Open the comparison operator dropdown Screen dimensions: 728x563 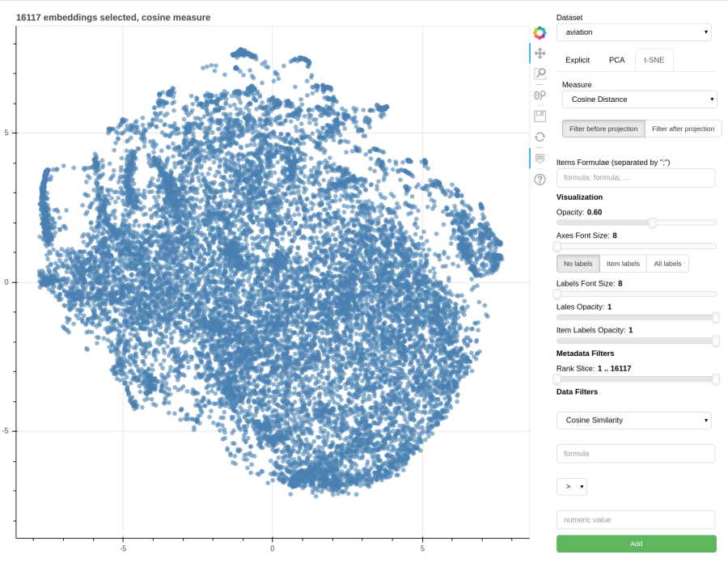572,486
